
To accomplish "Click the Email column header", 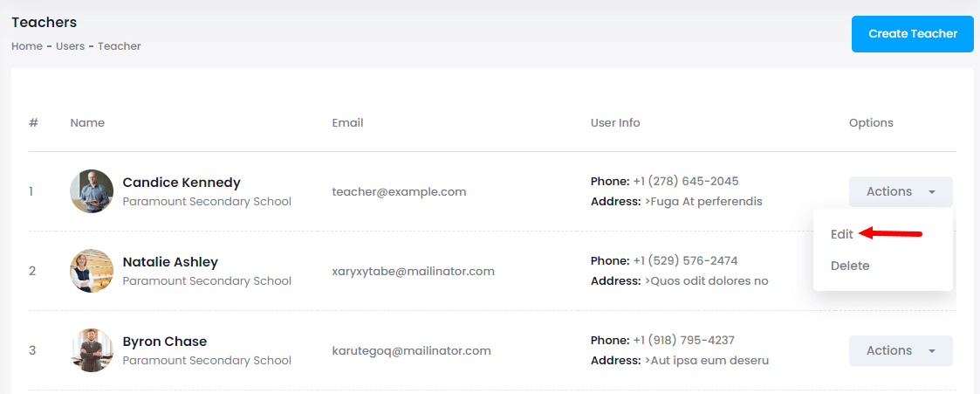I will coord(347,122).
